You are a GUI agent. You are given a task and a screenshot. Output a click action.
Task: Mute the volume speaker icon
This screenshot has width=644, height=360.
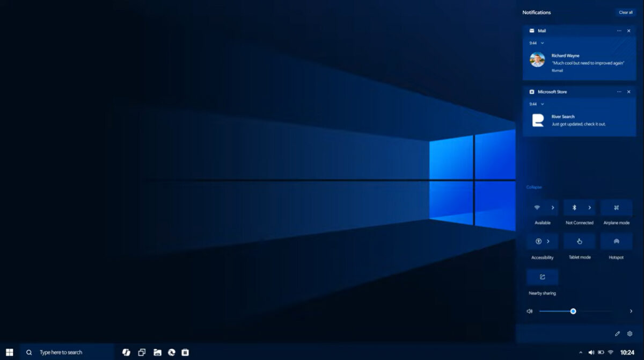click(x=530, y=311)
